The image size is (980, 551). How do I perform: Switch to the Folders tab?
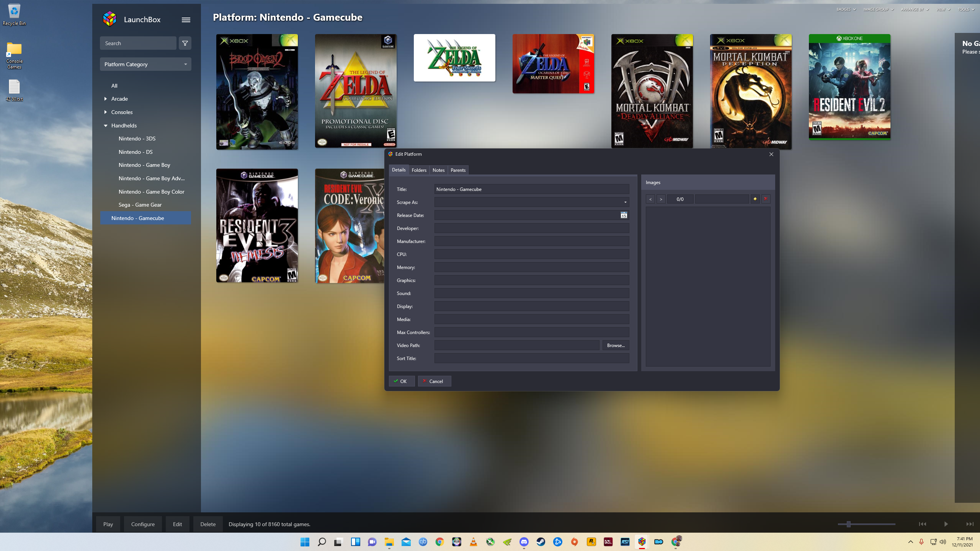point(419,170)
